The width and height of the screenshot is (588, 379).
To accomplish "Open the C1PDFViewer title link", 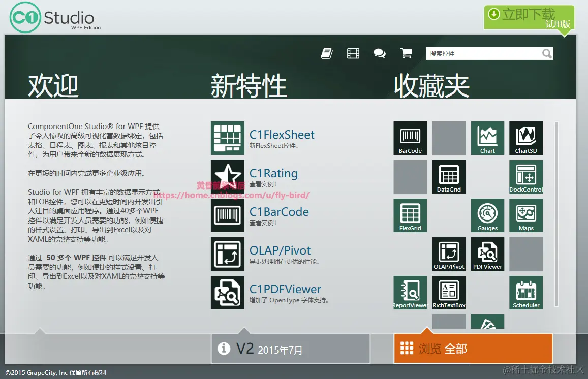I will [286, 289].
